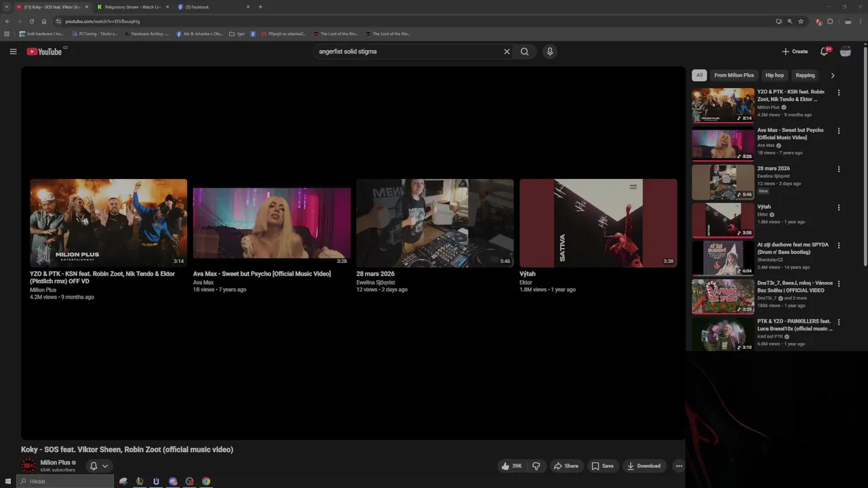The image size is (868, 488).
Task: Click the page vertical scrollbar
Action: click(865, 156)
